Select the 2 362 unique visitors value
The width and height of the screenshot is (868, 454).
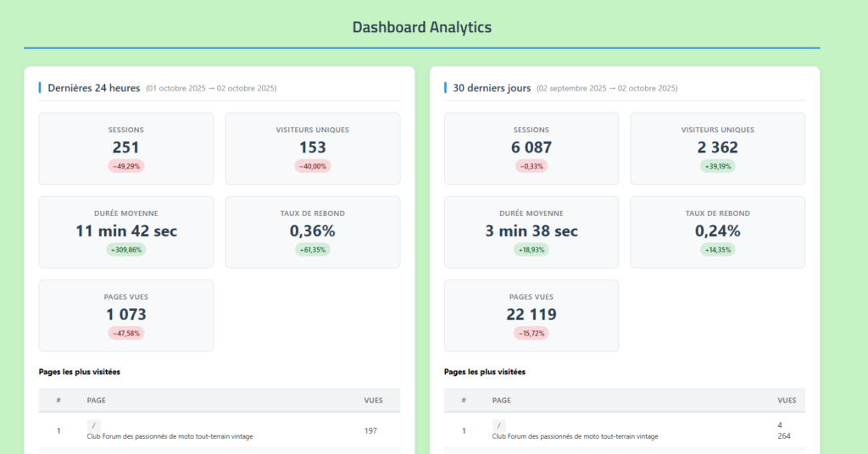tap(717, 147)
